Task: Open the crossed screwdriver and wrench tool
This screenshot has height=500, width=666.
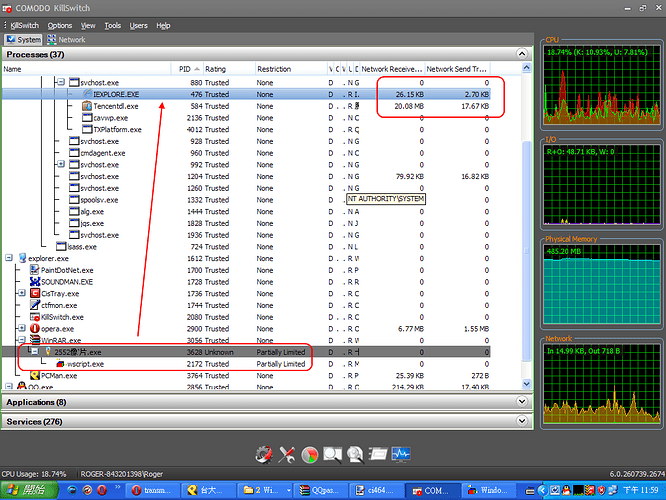Action: point(287,455)
